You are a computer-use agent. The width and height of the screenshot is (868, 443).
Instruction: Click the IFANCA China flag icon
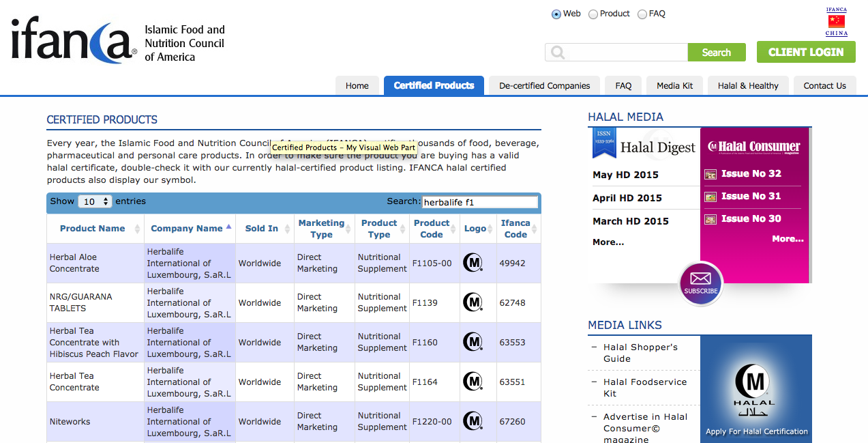(836, 22)
